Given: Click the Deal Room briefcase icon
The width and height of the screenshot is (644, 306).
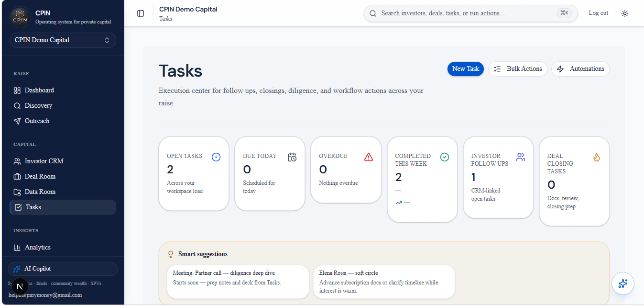Looking at the screenshot, I should coord(17,177).
